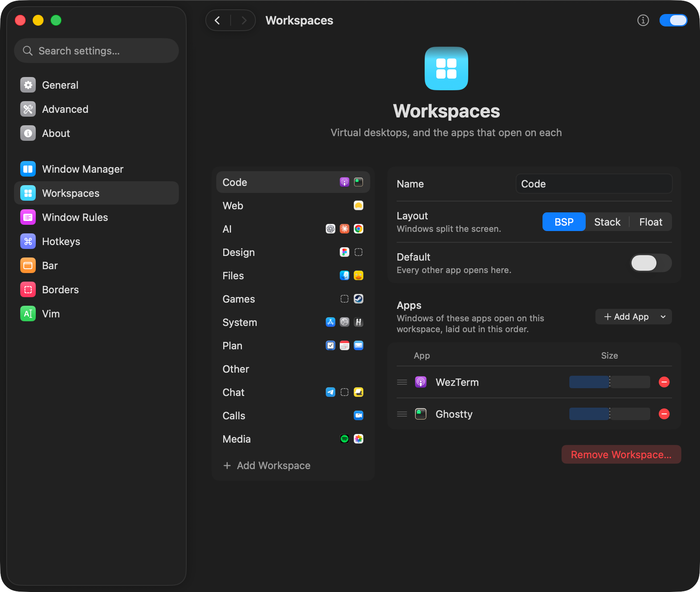Click the workspace Name text field
This screenshot has height=592, width=700.
(594, 184)
